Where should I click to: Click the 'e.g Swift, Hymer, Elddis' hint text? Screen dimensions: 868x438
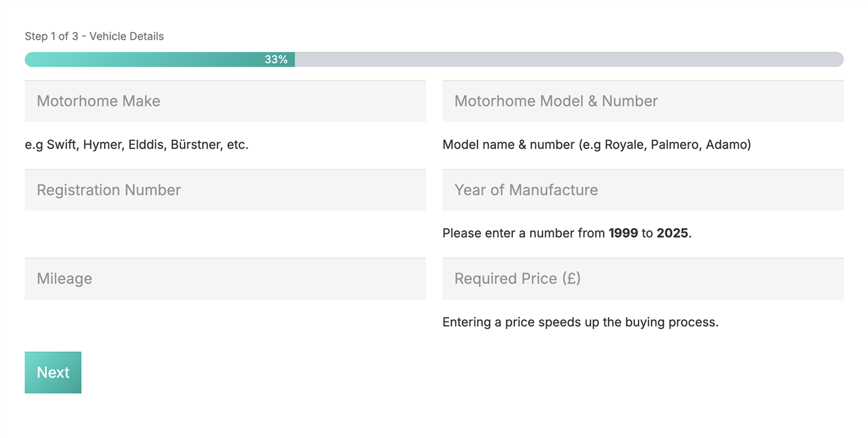[136, 145]
